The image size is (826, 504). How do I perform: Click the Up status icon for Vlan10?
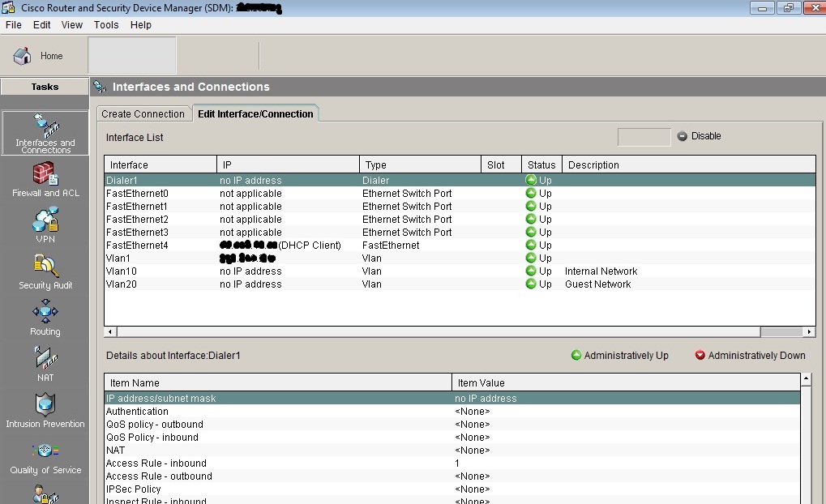530,271
